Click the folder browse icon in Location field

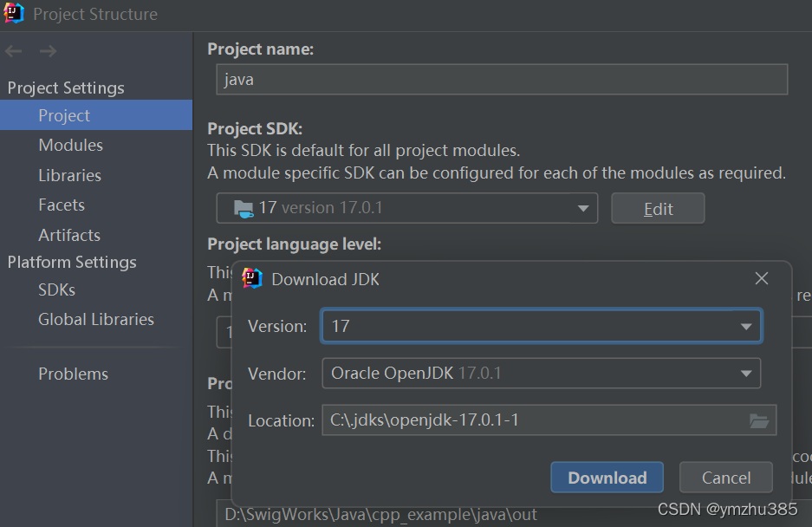[759, 420]
